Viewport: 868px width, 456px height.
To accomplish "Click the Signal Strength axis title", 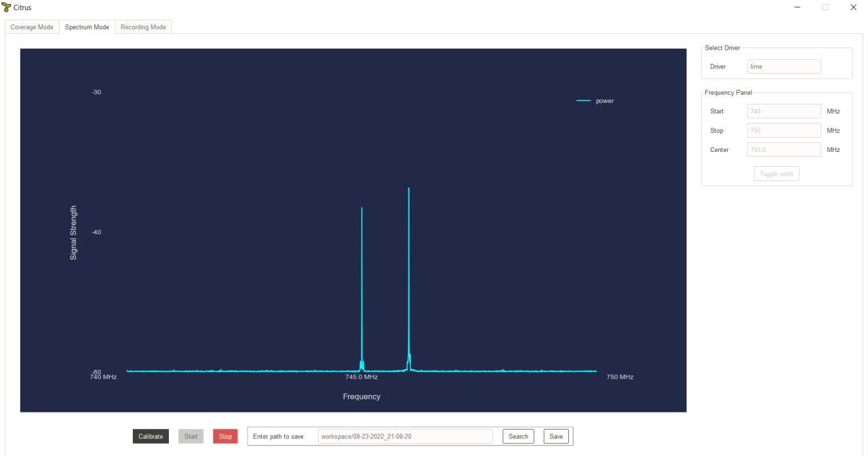I will (x=73, y=233).
